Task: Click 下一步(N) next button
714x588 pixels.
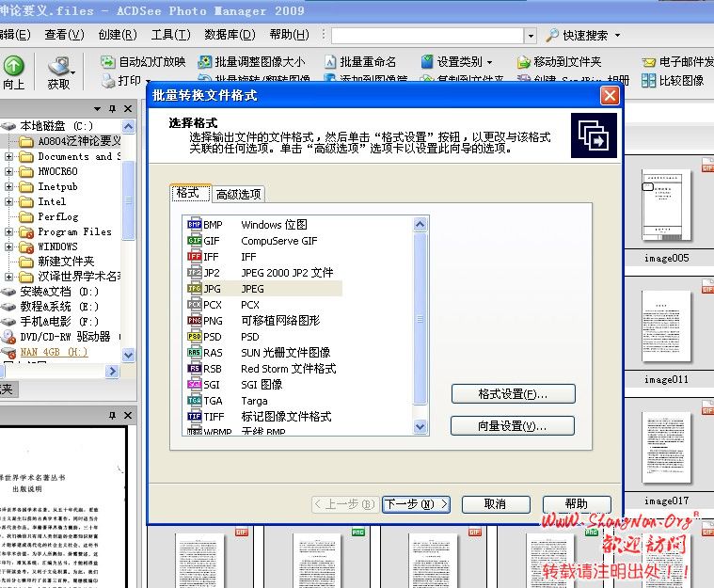Action: (416, 504)
